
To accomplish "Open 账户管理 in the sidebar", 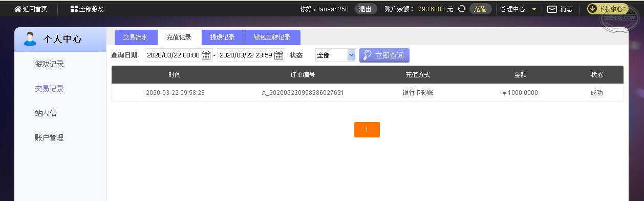I will click(49, 138).
